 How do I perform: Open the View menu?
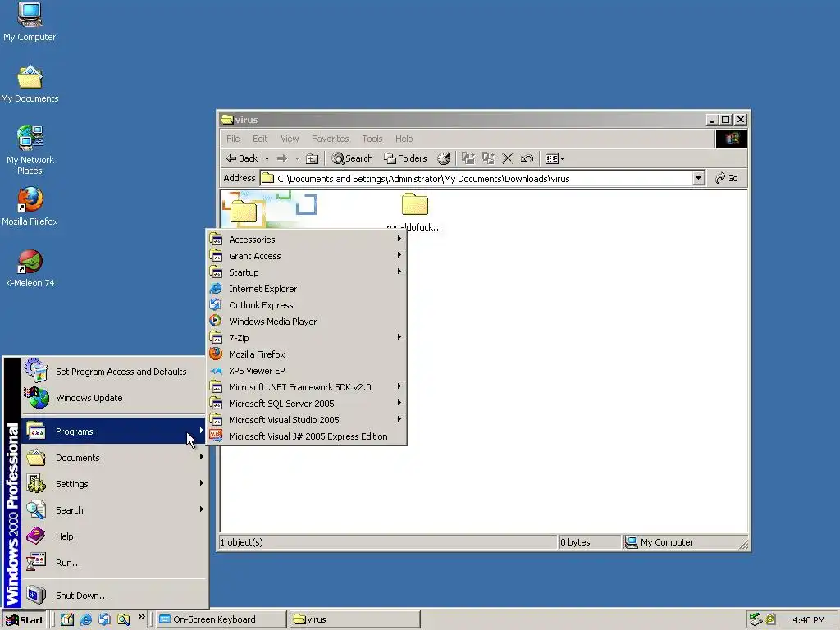click(290, 139)
